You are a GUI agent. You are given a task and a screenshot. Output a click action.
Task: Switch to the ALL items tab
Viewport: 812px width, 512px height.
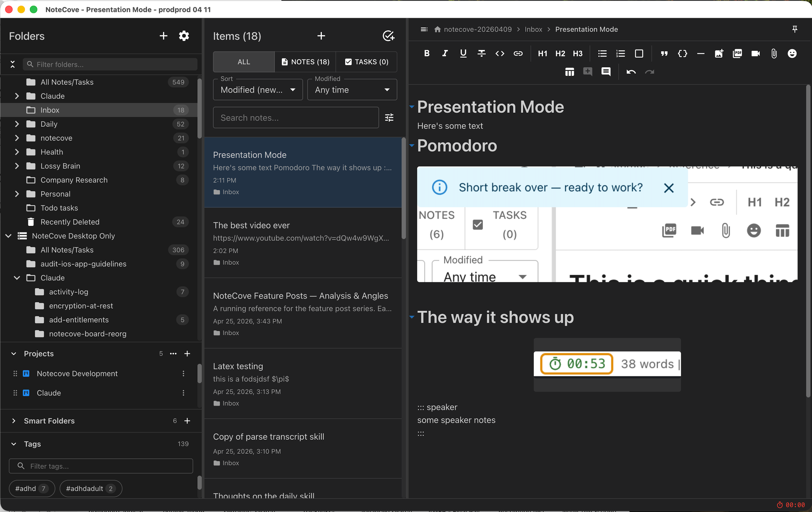tap(244, 62)
